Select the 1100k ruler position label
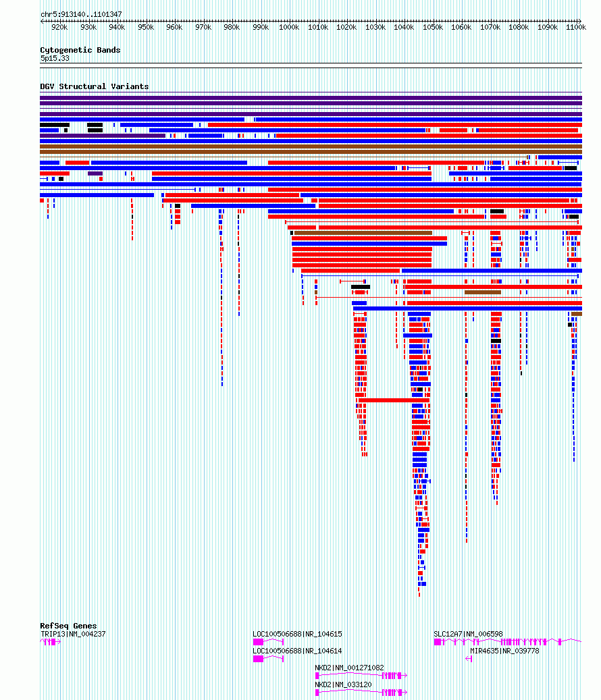The width and height of the screenshot is (601, 700). point(576,27)
